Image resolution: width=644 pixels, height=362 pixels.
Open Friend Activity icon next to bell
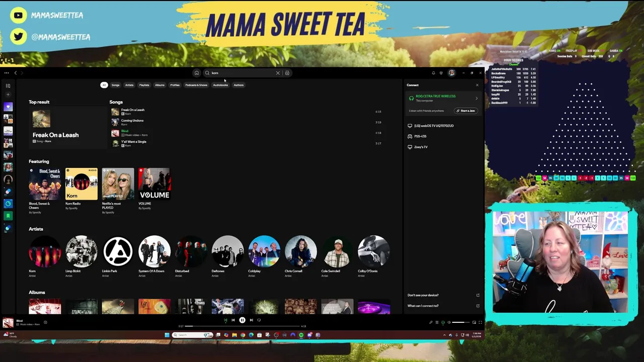pos(441,73)
